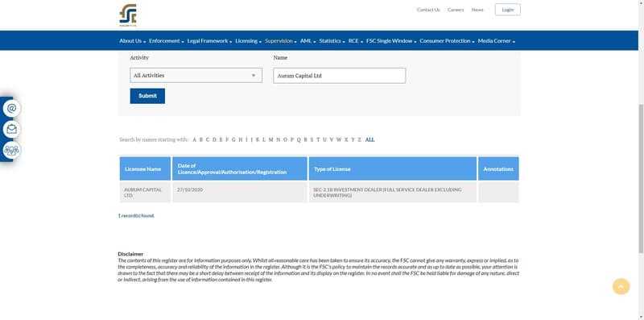This screenshot has width=644, height=320.
Task: Open the Careers link
Action: 456,10
